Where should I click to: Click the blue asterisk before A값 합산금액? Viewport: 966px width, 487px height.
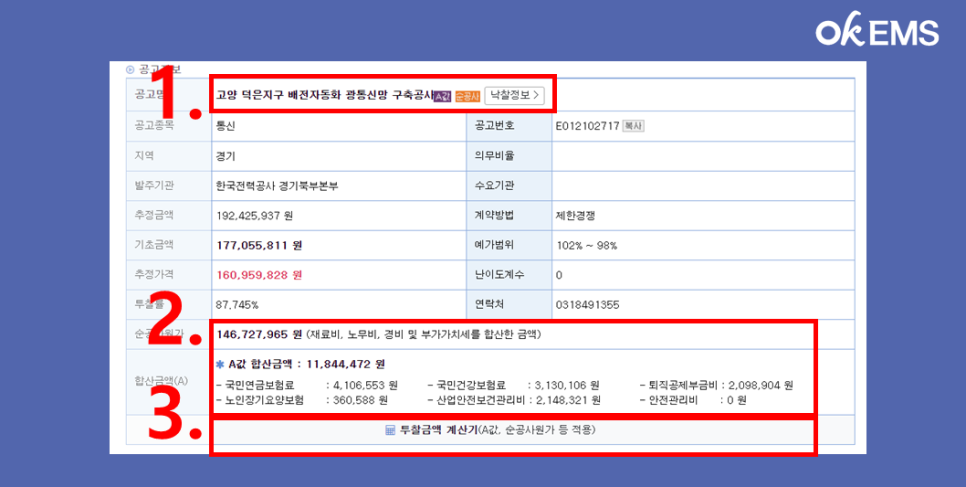(221, 364)
